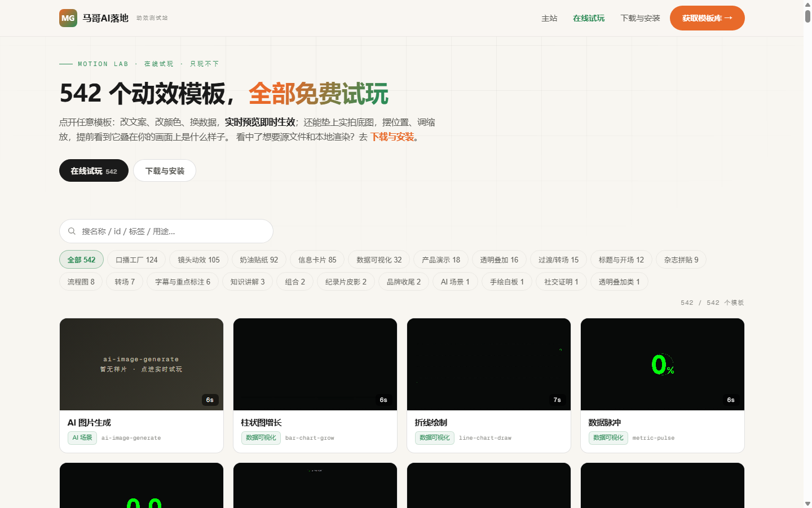Filter by 过渡/转场 15
Image resolution: width=812 pixels, height=508 pixels.
(558, 260)
